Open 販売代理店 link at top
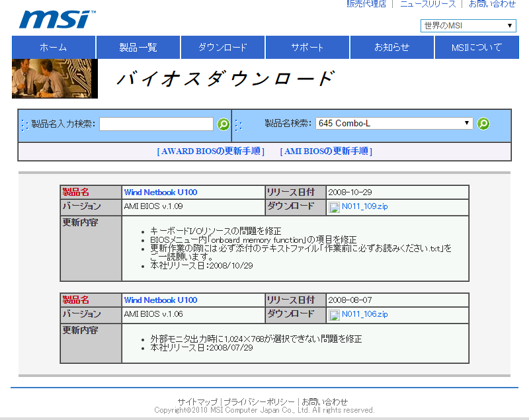529x420 pixels. click(x=366, y=4)
